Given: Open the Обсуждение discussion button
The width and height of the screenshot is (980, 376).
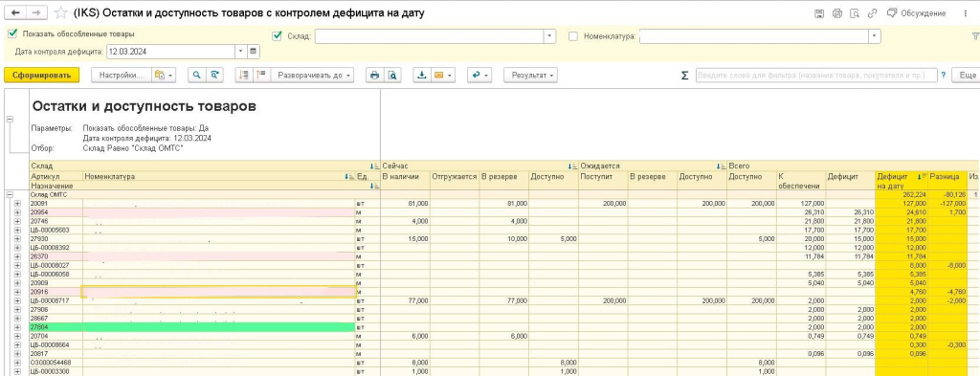Looking at the screenshot, I should 916,13.
